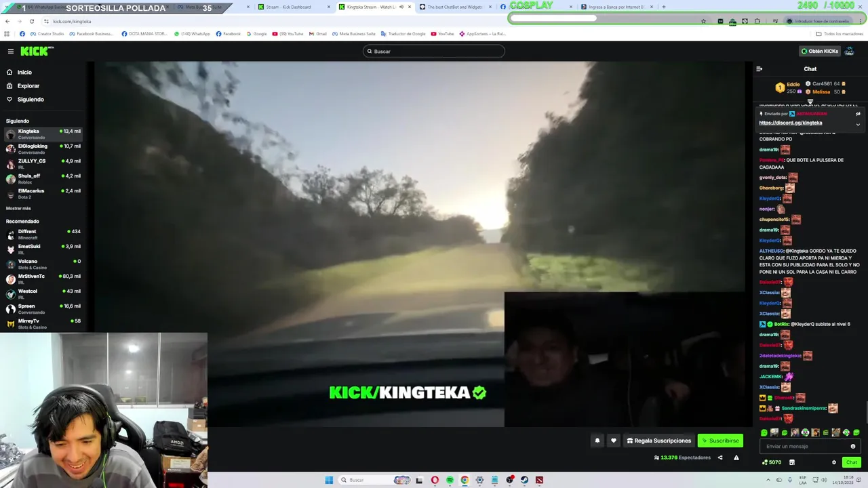Viewport: 868px width, 488px height.
Task: Focus the Kick Buscar search box
Action: [434, 51]
